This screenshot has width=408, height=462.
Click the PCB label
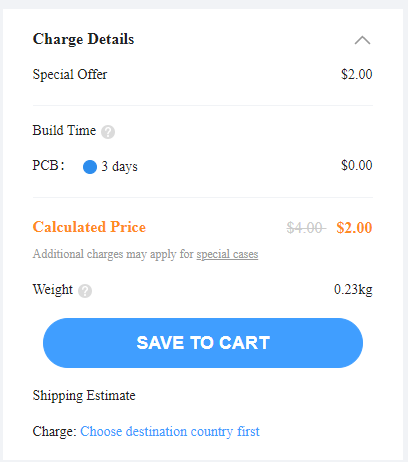click(48, 165)
